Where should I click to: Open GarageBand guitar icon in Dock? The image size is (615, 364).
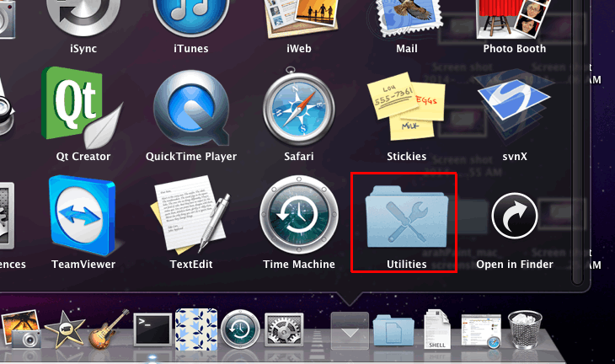(x=109, y=329)
